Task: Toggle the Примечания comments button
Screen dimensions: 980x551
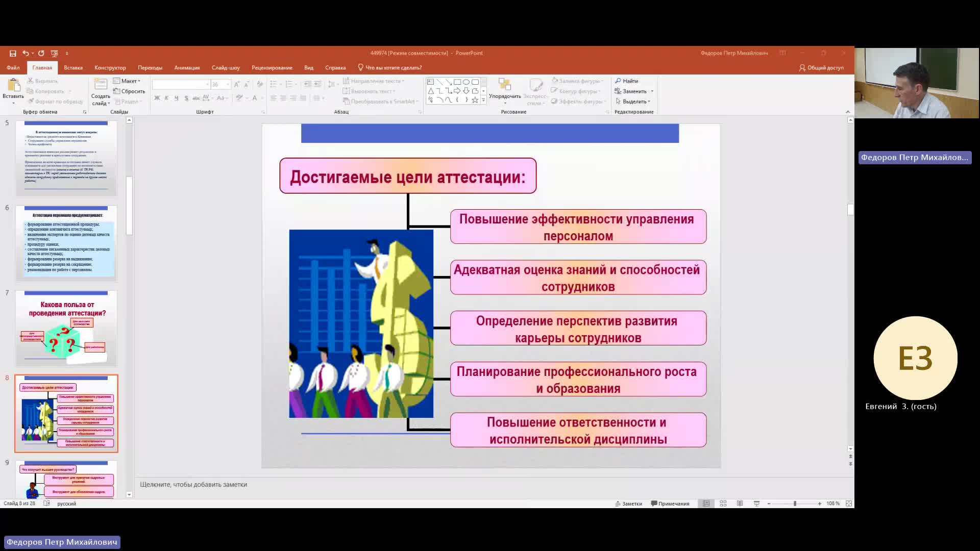Action: 670,504
